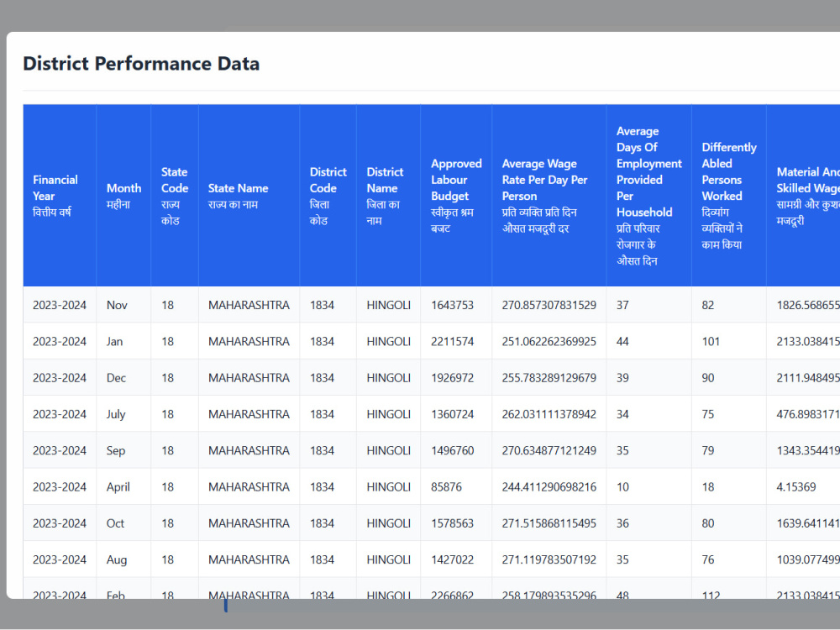Screen dimensions: 840x630
Task: Click differently abled count 90
Action: [x=708, y=378]
